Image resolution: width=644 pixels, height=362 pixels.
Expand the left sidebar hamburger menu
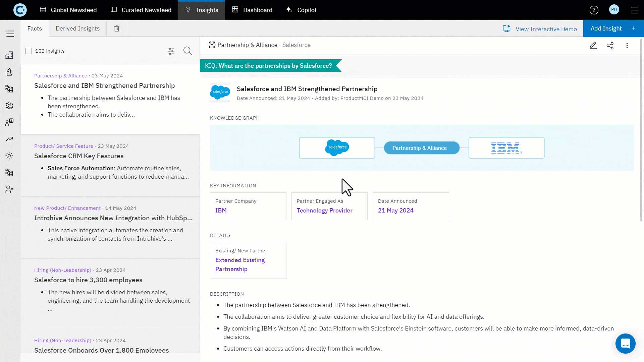point(10,34)
